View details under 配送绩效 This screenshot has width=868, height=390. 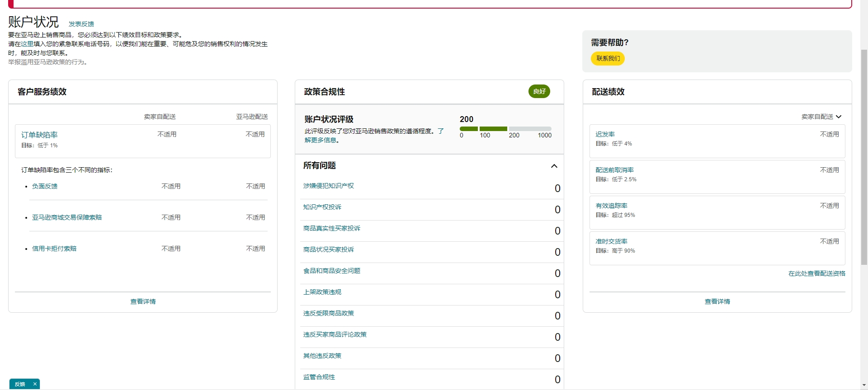pyautogui.click(x=717, y=301)
